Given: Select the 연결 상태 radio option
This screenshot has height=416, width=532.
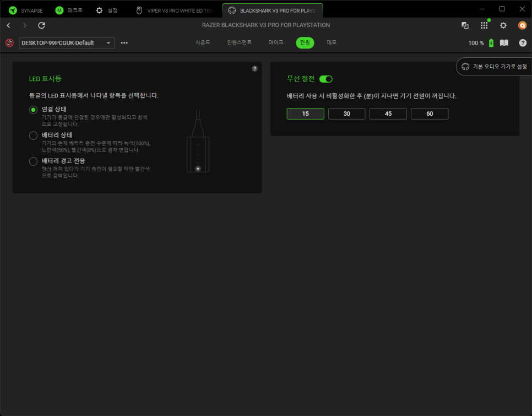Looking at the screenshot, I should tap(33, 110).
